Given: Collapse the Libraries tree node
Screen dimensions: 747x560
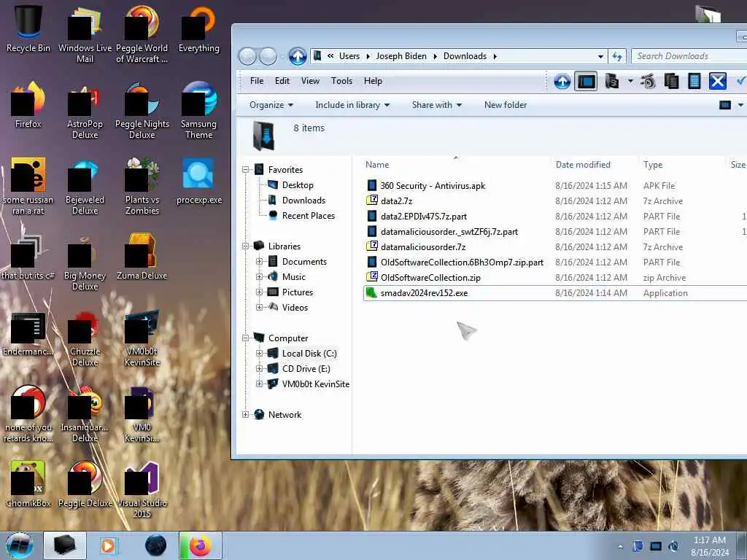Looking at the screenshot, I should (245, 246).
